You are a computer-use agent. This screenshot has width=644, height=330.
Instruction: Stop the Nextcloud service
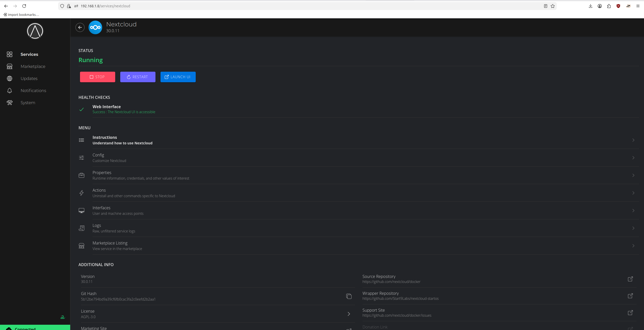(x=97, y=77)
